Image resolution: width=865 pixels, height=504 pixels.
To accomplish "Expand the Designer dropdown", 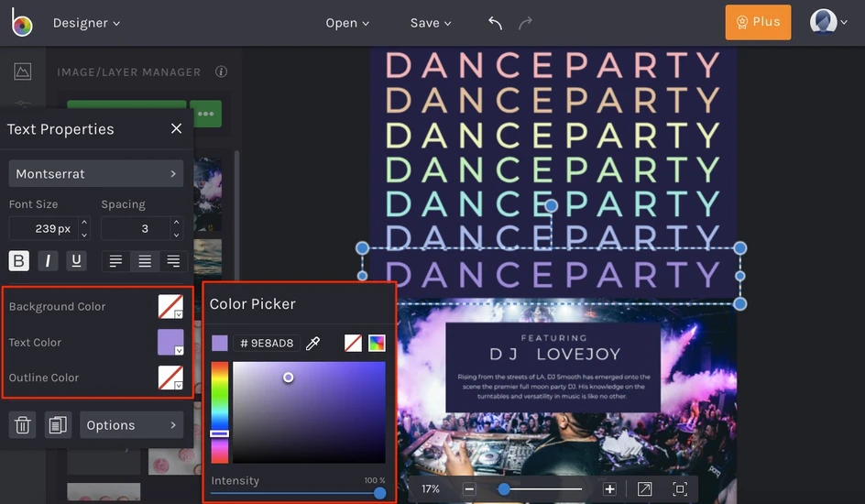I will 86,23.
